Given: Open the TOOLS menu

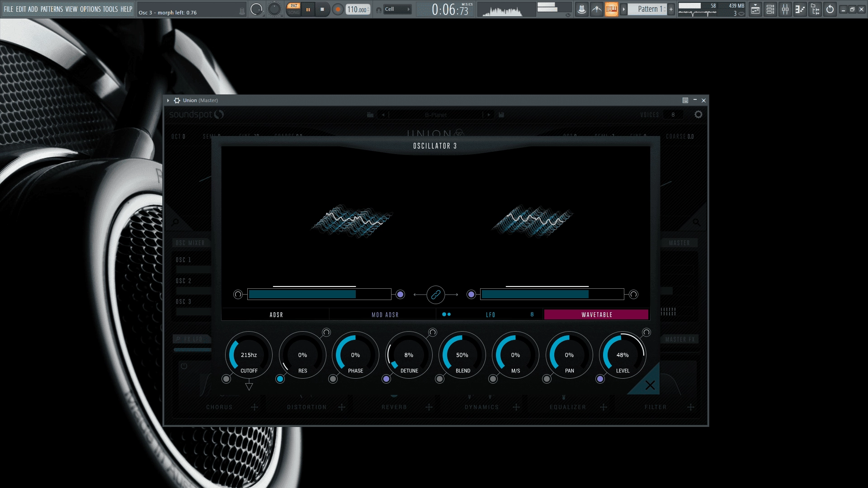Looking at the screenshot, I should pyautogui.click(x=110, y=9).
